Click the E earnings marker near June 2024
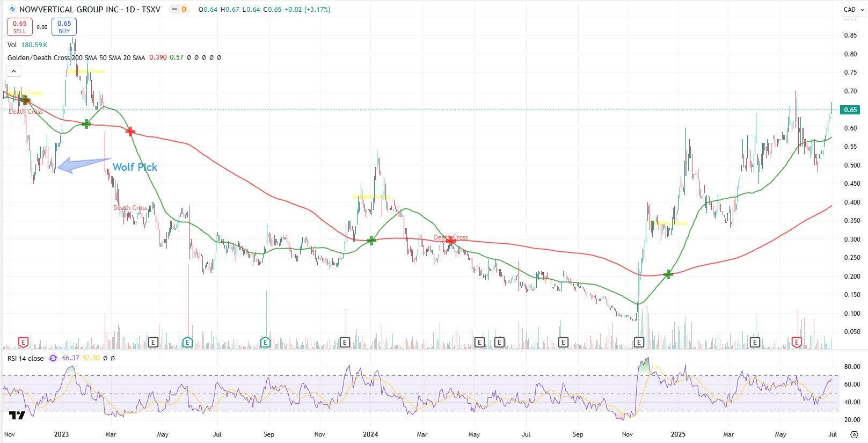Screen dimensions: 868x443 click(x=499, y=342)
